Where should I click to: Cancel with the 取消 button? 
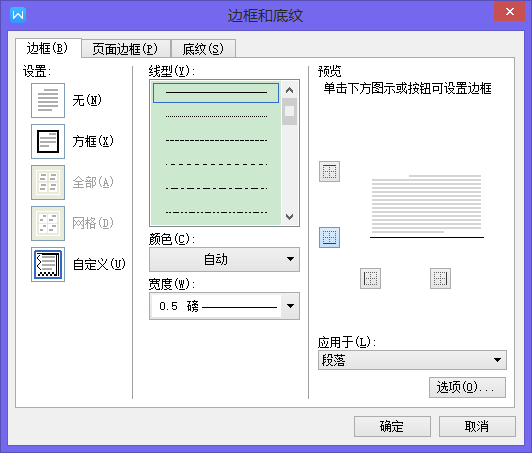(477, 427)
